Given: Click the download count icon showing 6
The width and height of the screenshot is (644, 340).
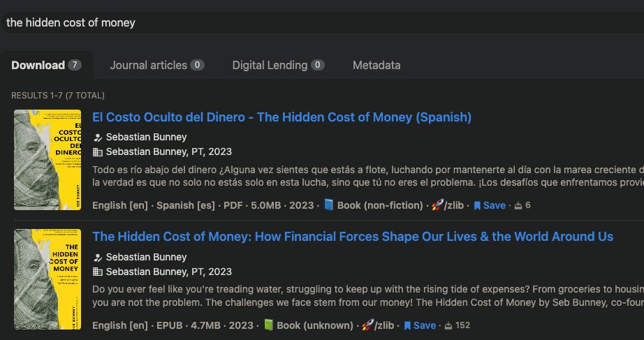Looking at the screenshot, I should click(x=518, y=205).
